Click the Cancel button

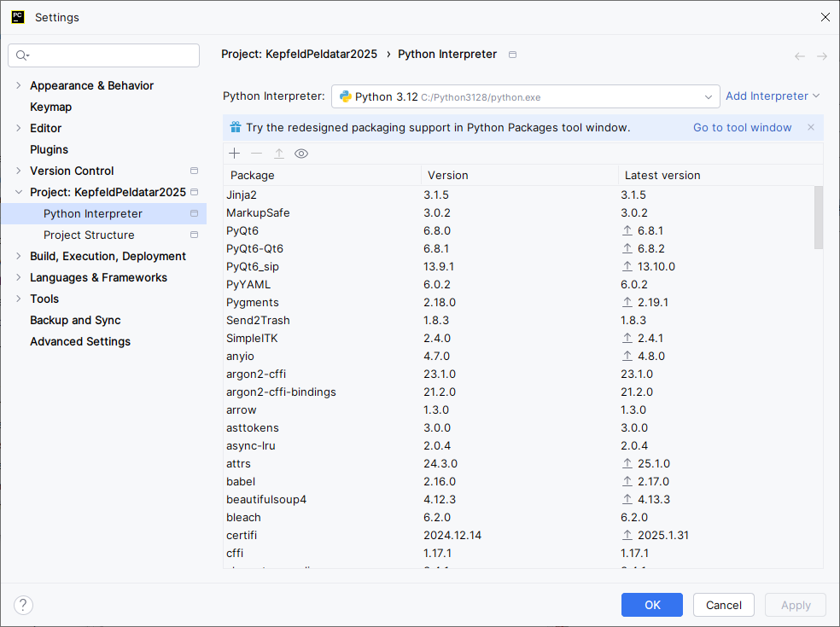click(724, 605)
